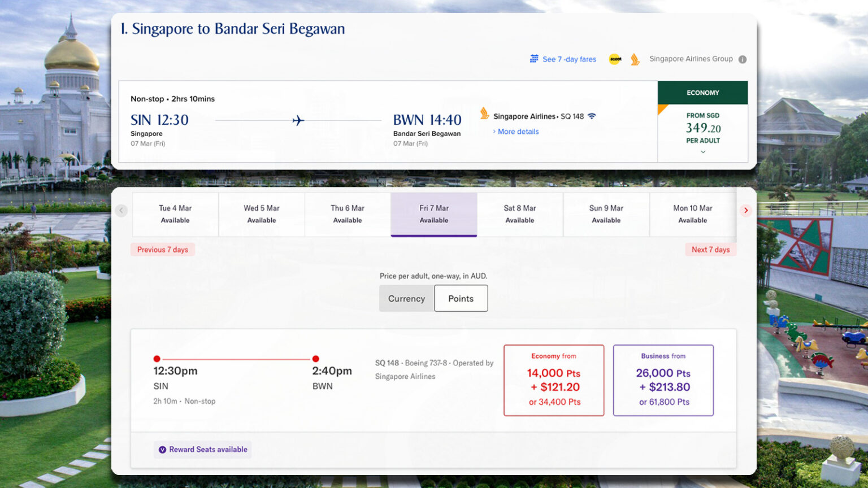Switch price display to Points
This screenshot has height=488, width=868.
pos(461,298)
